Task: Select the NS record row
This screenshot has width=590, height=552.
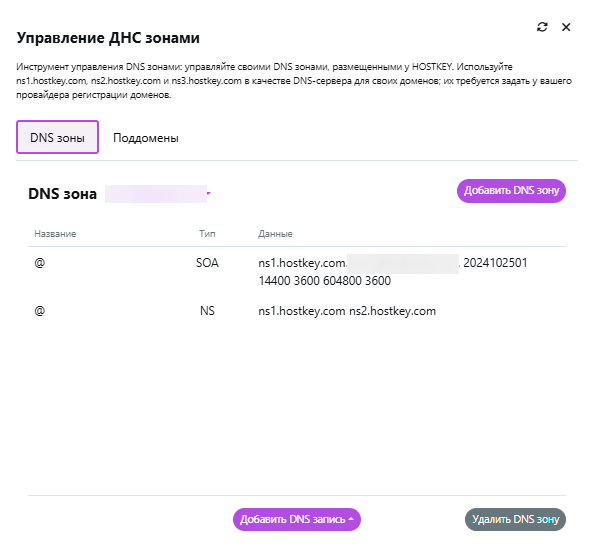Action: click(x=297, y=311)
